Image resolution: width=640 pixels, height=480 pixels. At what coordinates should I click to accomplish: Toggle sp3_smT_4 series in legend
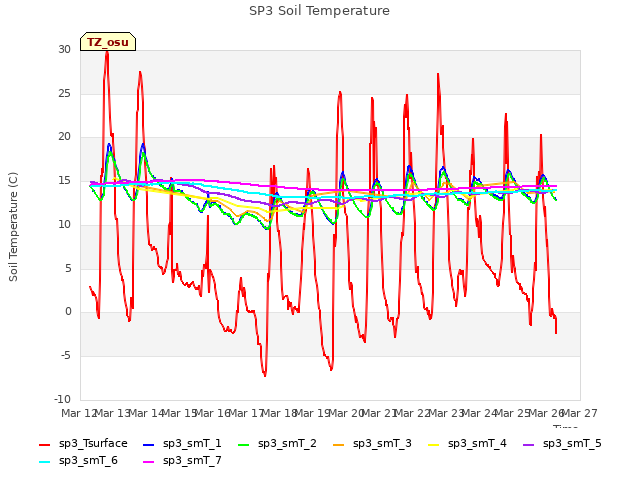468,444
